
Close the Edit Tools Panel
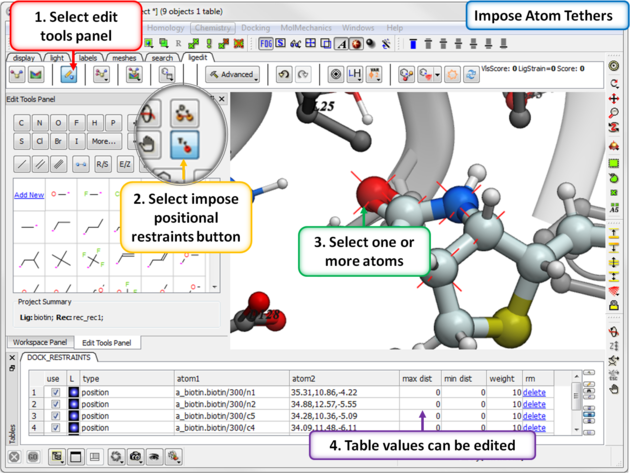click(222, 100)
